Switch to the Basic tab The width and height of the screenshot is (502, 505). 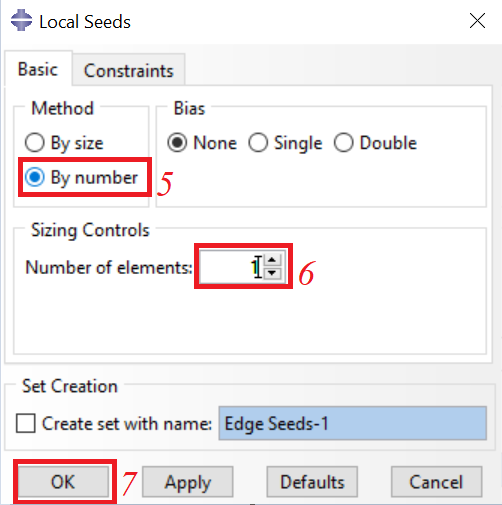coord(38,69)
